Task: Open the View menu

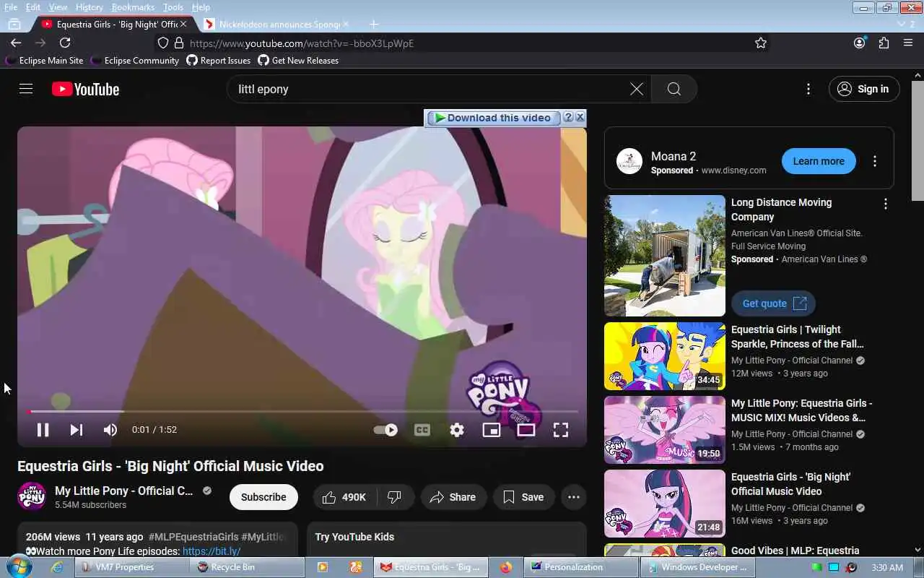Action: point(58,7)
